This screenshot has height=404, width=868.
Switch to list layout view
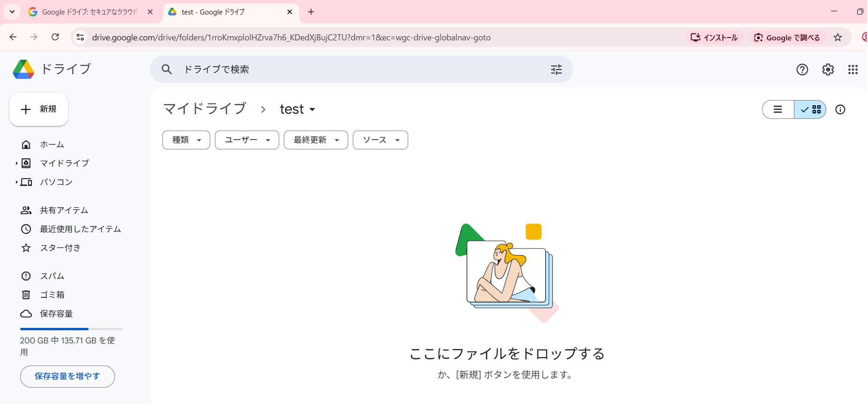tap(778, 109)
